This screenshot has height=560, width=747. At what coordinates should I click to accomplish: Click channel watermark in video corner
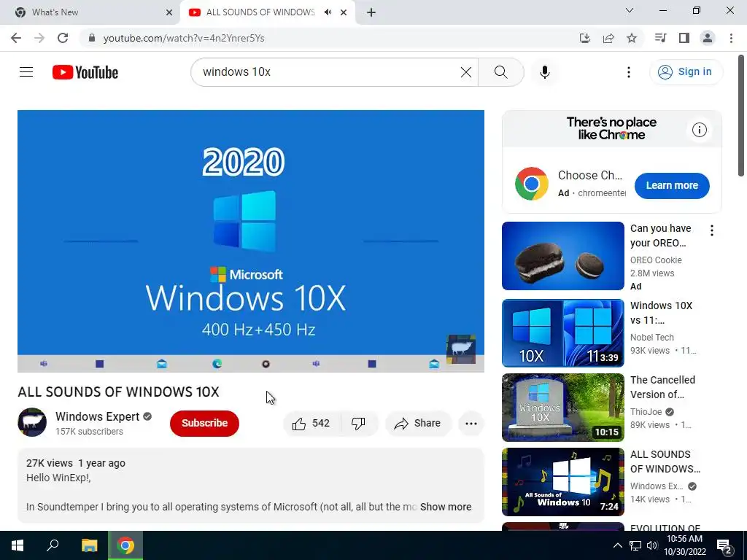pos(461,349)
